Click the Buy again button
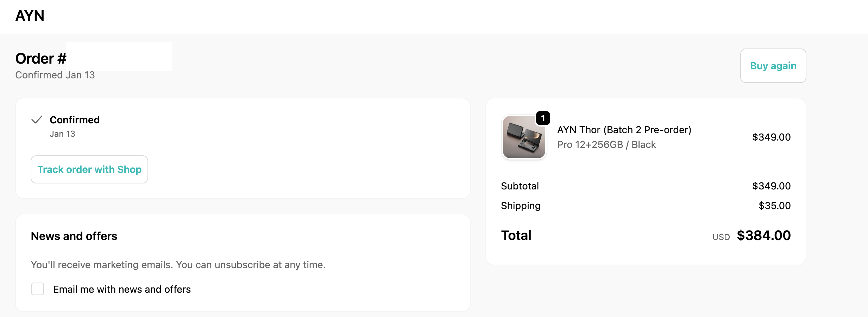The image size is (868, 317). 773,66
